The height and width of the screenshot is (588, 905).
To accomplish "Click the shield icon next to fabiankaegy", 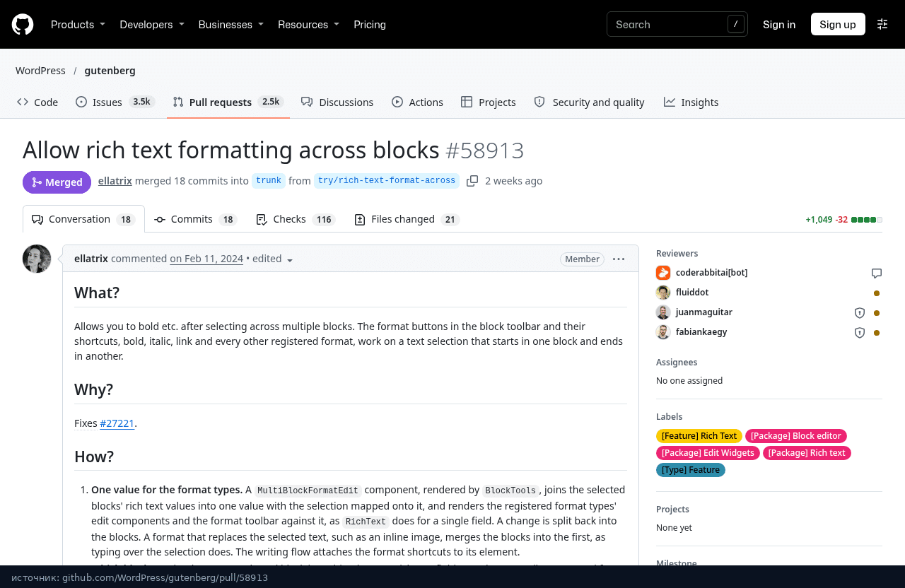I will [x=860, y=333].
